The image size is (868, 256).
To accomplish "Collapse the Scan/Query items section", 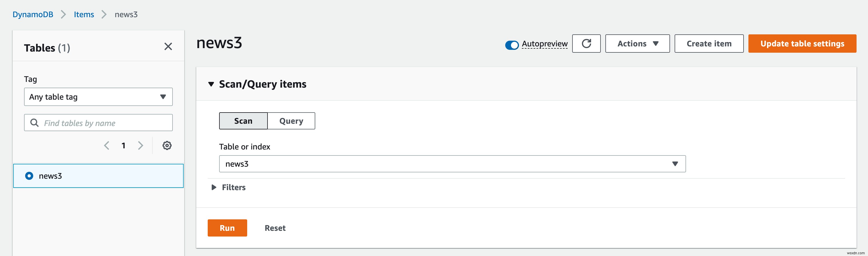I will pos(211,84).
